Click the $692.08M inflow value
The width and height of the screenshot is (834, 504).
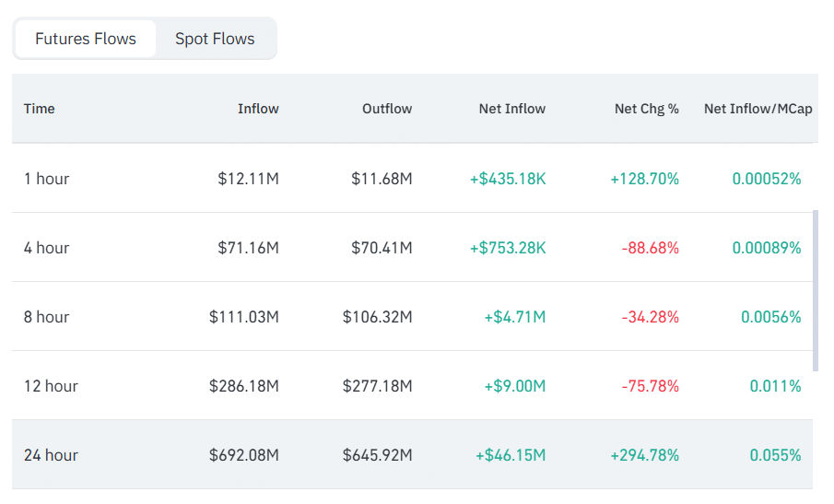244,455
